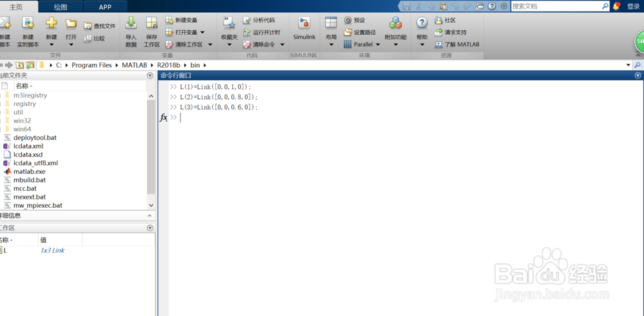
Task: Select variable L in the workspace
Action: (x=5, y=250)
